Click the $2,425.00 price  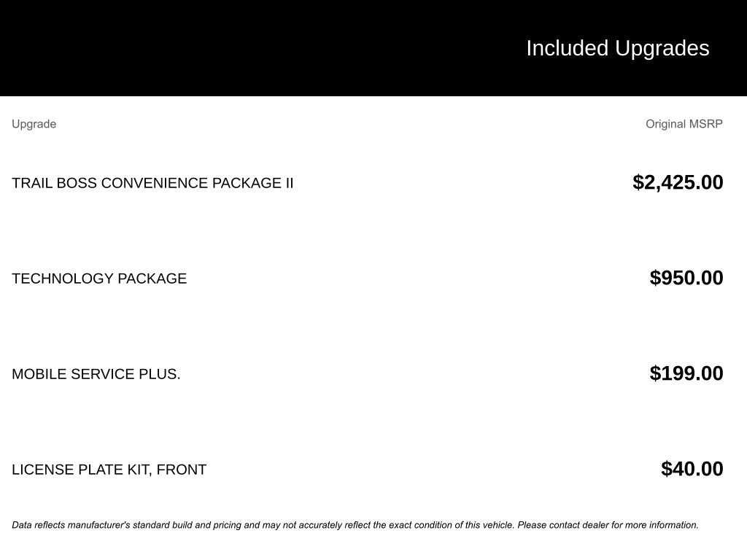678,182
